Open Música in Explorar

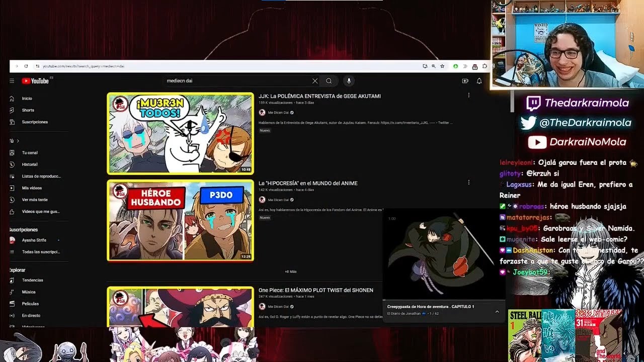click(29, 292)
